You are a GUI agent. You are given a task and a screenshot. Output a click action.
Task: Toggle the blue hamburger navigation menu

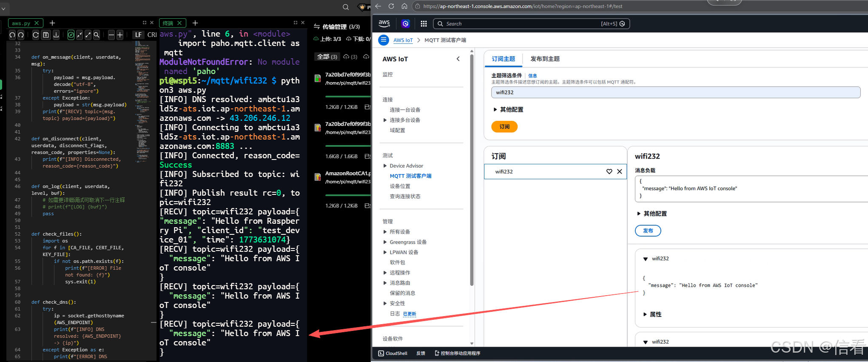[384, 40]
